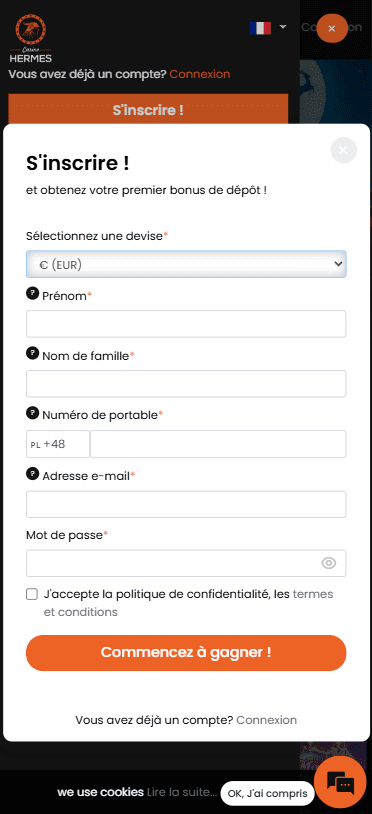Open the live chat bubble icon

[340, 782]
